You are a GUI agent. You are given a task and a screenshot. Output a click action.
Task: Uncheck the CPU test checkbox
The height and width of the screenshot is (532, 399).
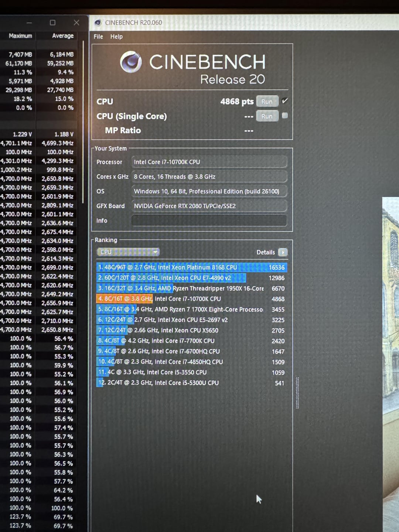pos(285,100)
